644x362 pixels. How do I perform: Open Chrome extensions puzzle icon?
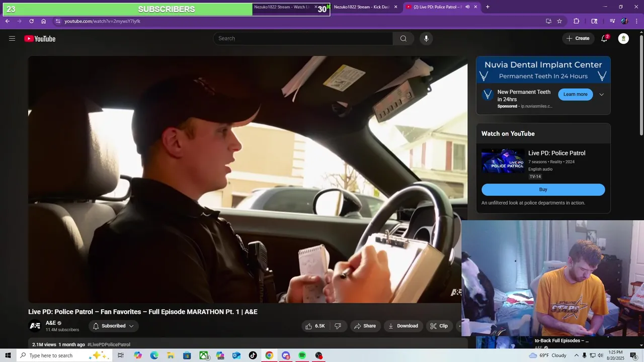click(577, 21)
